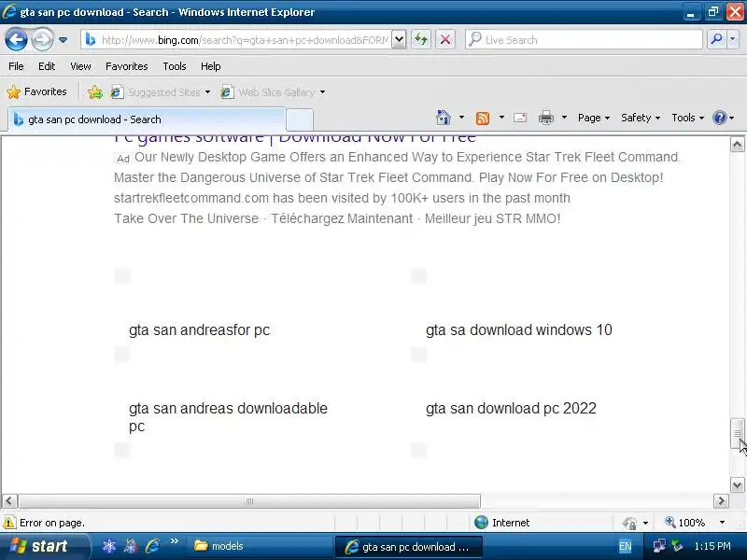This screenshot has width=747, height=560.
Task: Click the vertical scrollbar thumb
Action: point(738,433)
